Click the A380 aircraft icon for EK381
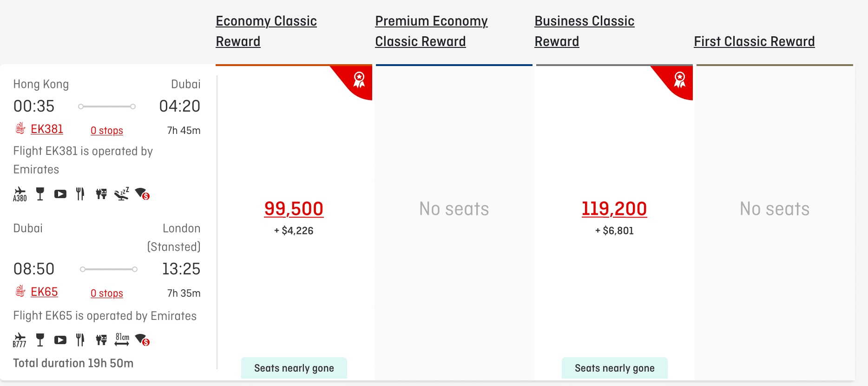The image size is (868, 386). point(20,194)
